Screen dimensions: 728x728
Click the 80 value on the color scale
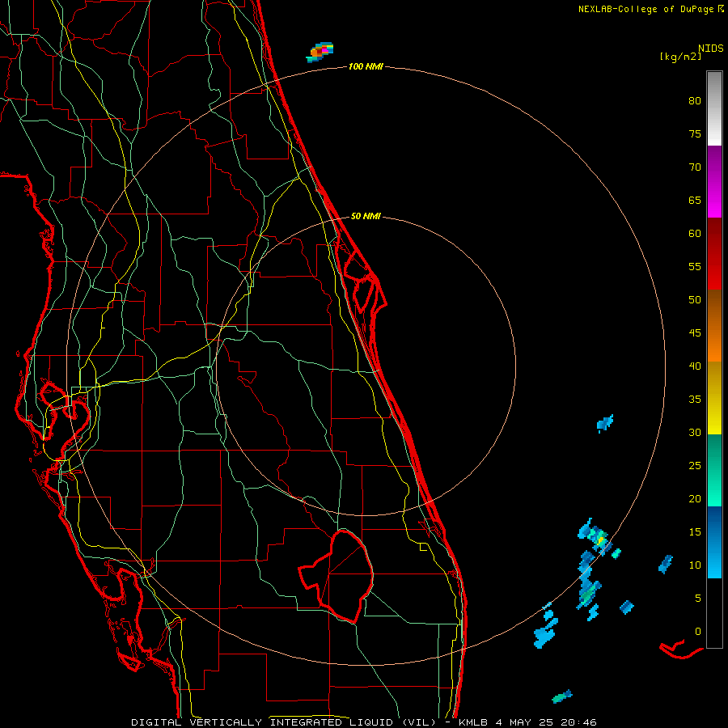[695, 101]
